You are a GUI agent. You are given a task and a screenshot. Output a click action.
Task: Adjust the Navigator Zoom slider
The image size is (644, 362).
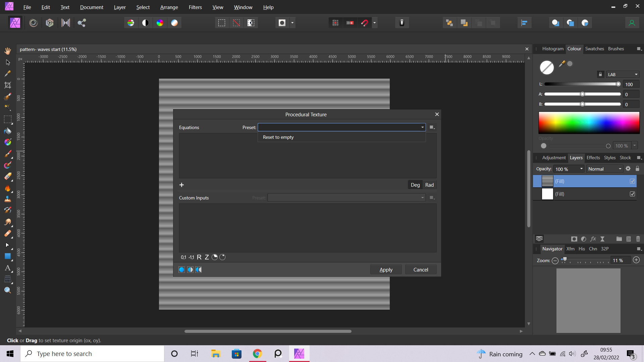(x=585, y=260)
